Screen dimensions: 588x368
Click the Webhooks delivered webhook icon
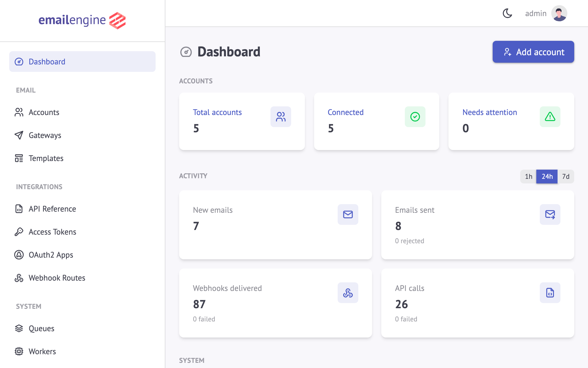pos(348,293)
